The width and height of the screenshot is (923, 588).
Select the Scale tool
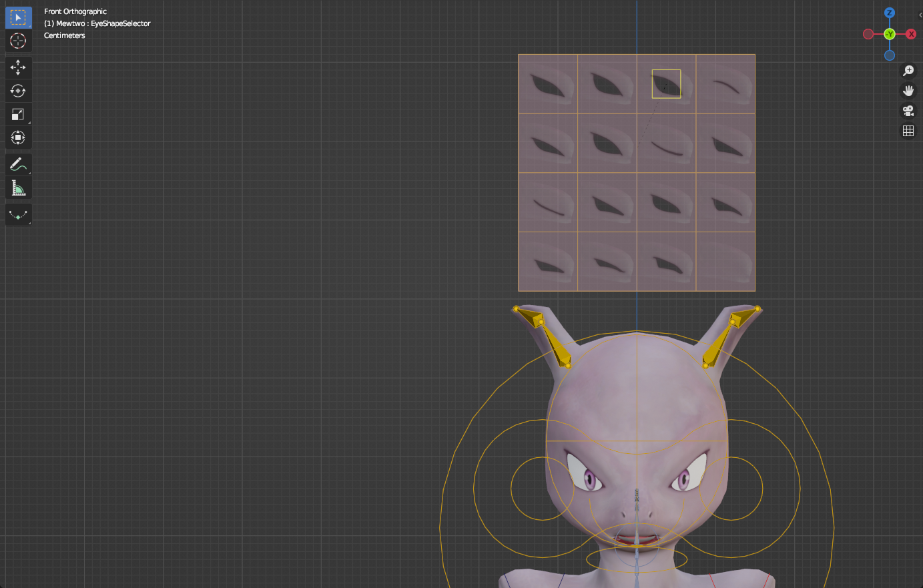[18, 114]
